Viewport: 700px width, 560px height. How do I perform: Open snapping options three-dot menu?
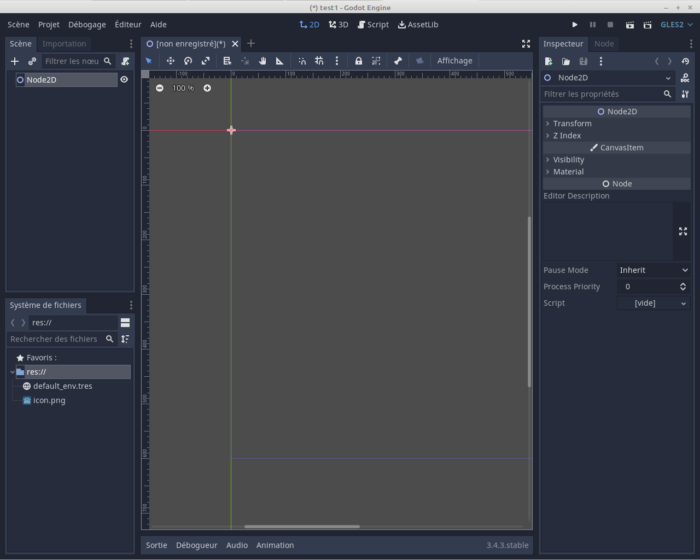(x=337, y=61)
